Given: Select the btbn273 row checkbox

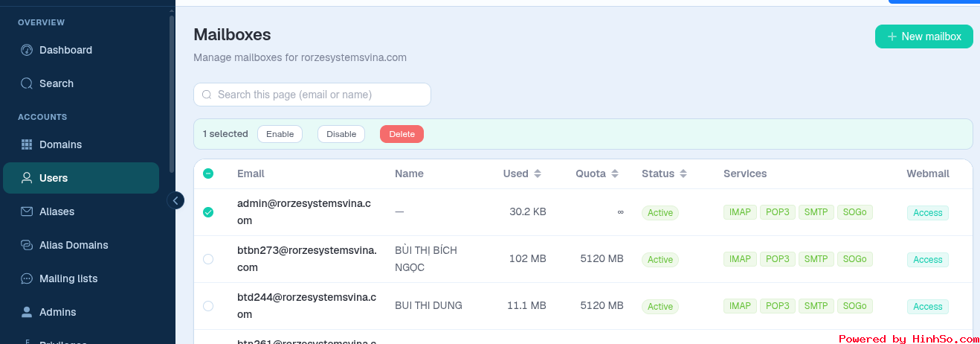Looking at the screenshot, I should click(208, 259).
